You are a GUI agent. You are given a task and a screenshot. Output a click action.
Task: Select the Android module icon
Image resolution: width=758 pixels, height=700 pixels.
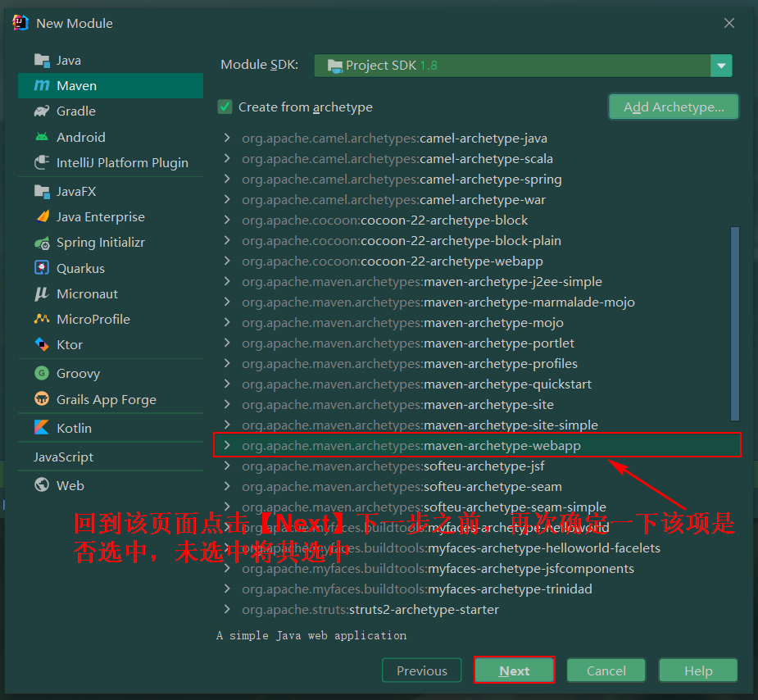click(42, 137)
